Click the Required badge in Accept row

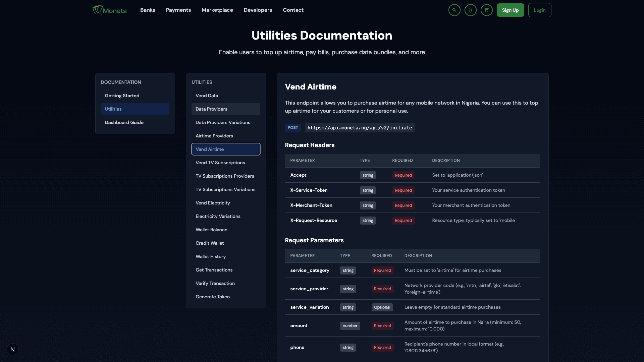pyautogui.click(x=403, y=175)
